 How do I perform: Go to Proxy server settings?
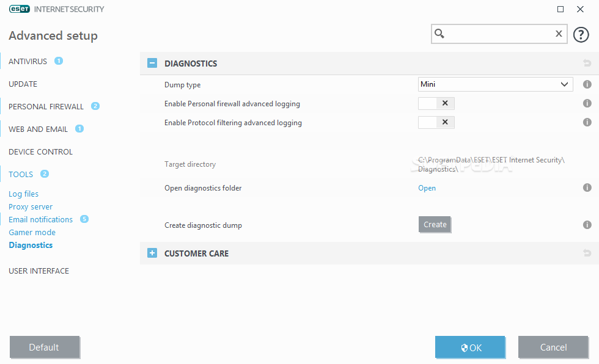[x=31, y=207]
